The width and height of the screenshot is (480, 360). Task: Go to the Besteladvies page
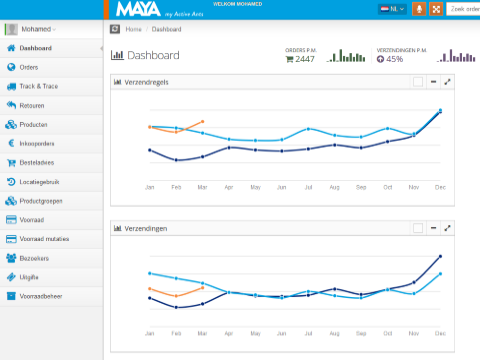click(52, 163)
